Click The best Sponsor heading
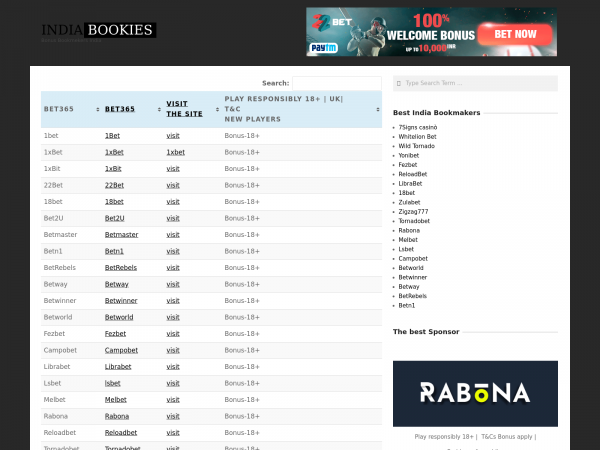Screen dimensions: 600x450 click(x=426, y=331)
